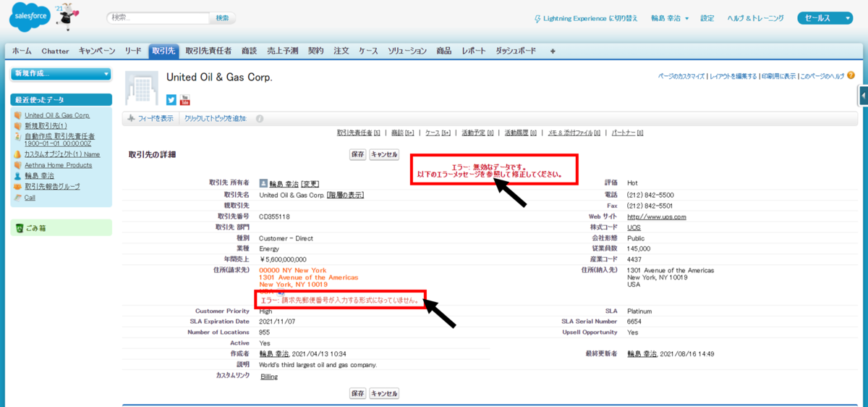Open the http://www.uos.com website link
868x407 pixels.
pyautogui.click(x=656, y=217)
